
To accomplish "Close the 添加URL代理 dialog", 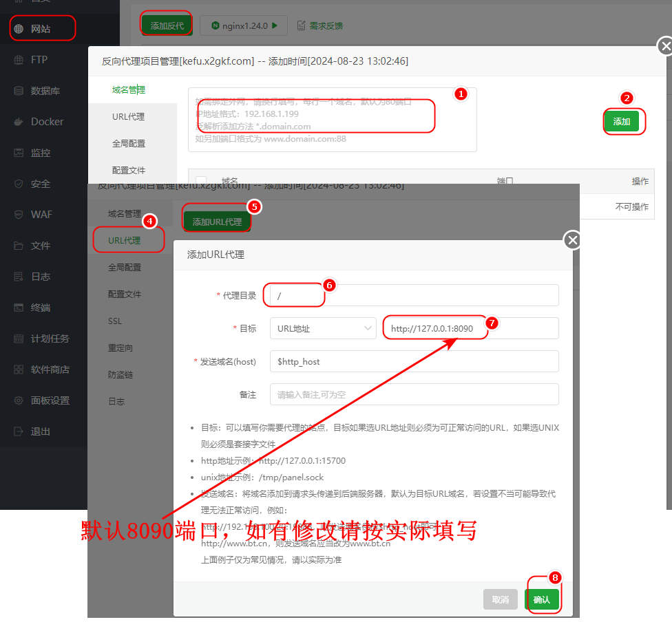I will coord(572,240).
